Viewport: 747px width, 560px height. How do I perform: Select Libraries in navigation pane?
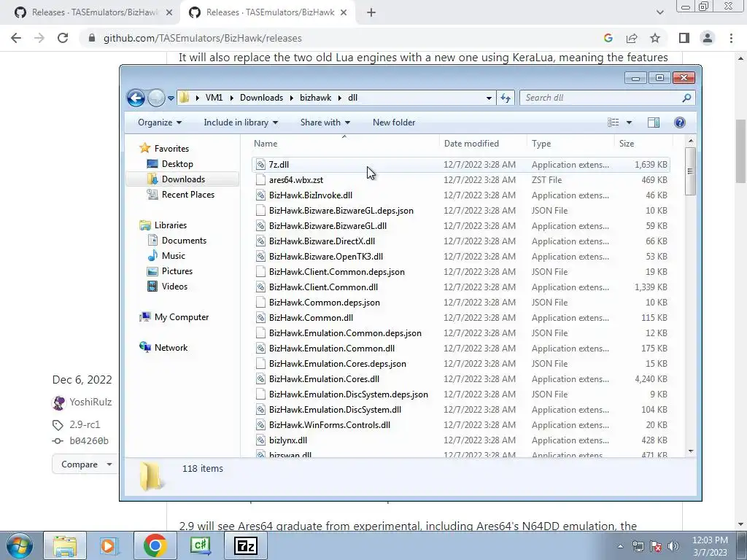coord(163,225)
